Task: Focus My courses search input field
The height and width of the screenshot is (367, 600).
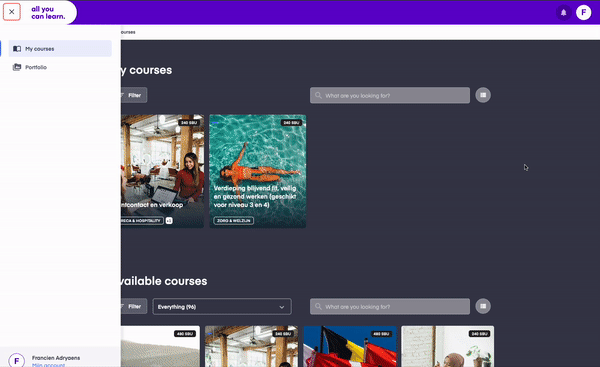Action: click(x=390, y=95)
